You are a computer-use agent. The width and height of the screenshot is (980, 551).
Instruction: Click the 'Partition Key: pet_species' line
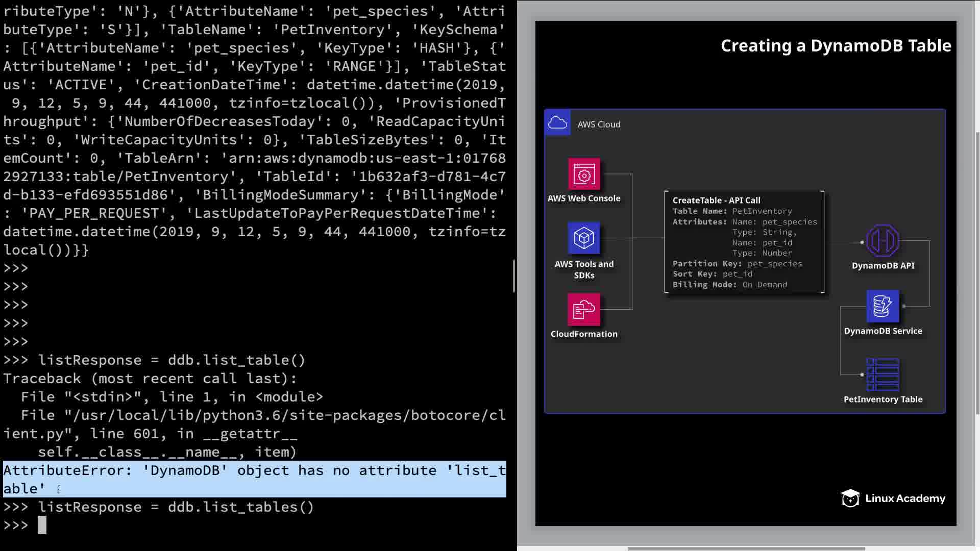pyautogui.click(x=737, y=264)
